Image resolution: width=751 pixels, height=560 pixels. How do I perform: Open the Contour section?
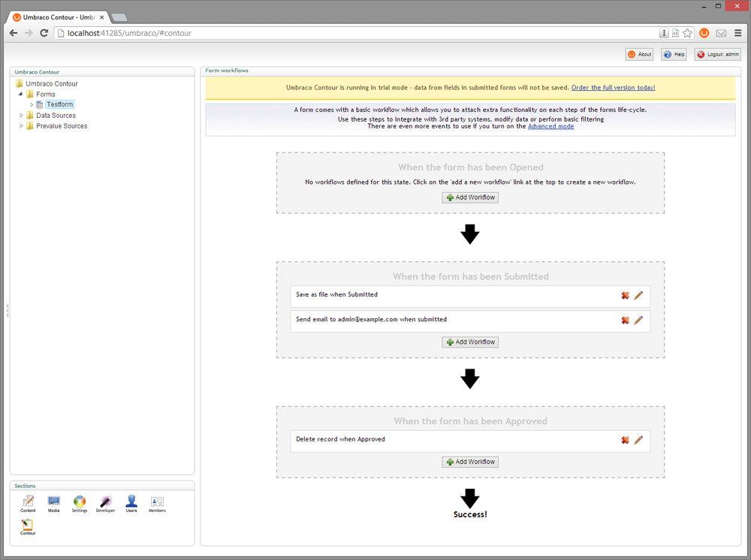pos(28,526)
